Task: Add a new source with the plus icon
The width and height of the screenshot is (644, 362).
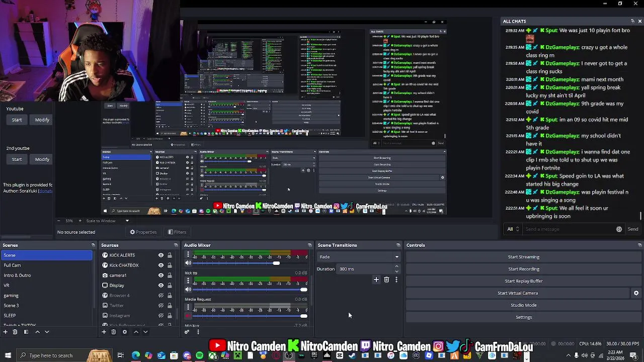Action: click(104, 332)
